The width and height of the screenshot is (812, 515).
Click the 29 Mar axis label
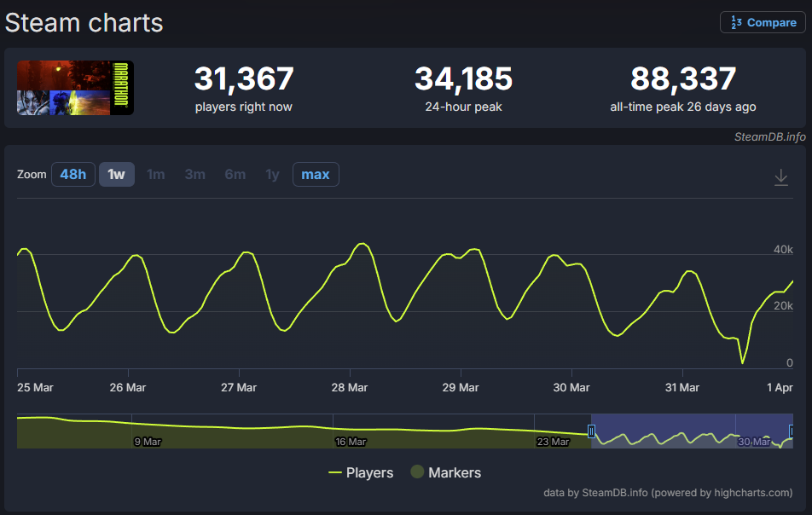click(461, 387)
